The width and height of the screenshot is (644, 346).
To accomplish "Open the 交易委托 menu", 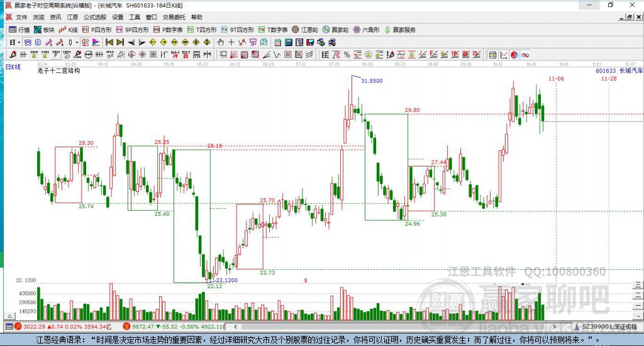I will point(174,17).
